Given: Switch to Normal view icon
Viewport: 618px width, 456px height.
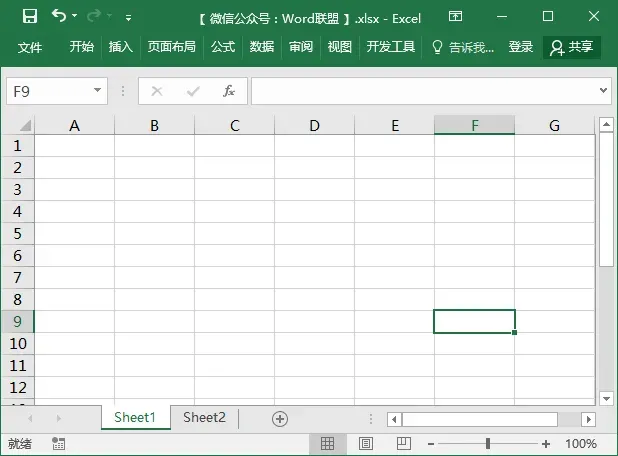Looking at the screenshot, I should tap(328, 444).
